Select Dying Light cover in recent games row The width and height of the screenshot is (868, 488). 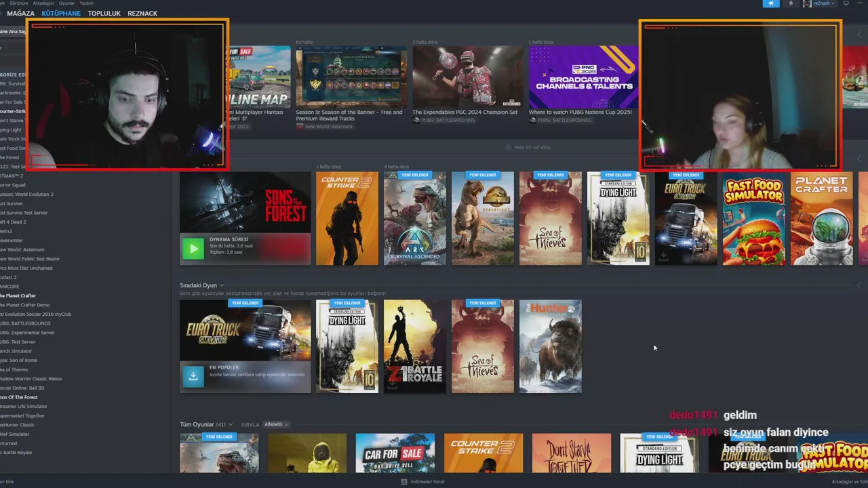[618, 218]
